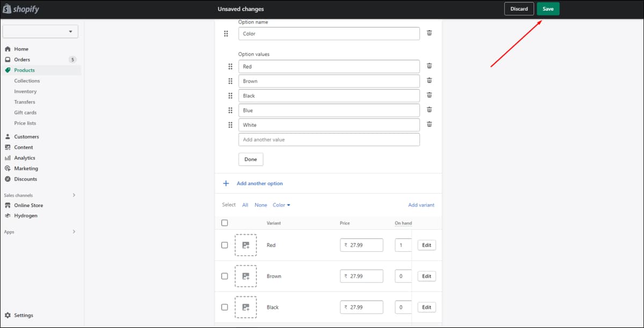Remove the Red option value
The height and width of the screenshot is (328, 644).
(429, 66)
